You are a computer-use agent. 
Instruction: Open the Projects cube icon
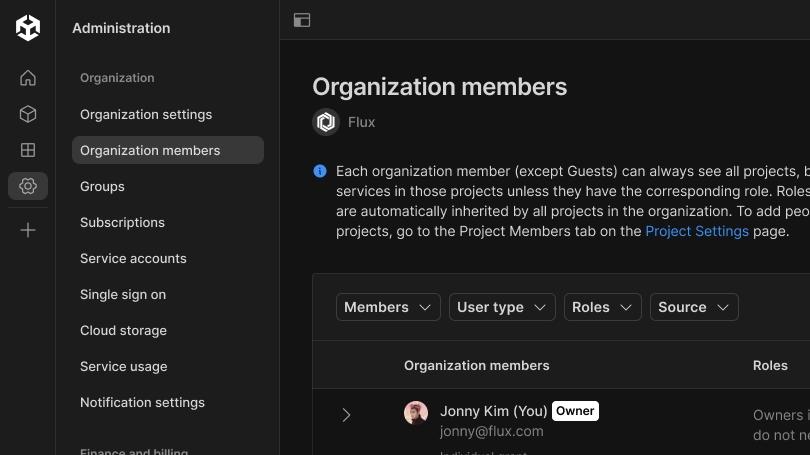pyautogui.click(x=28, y=114)
